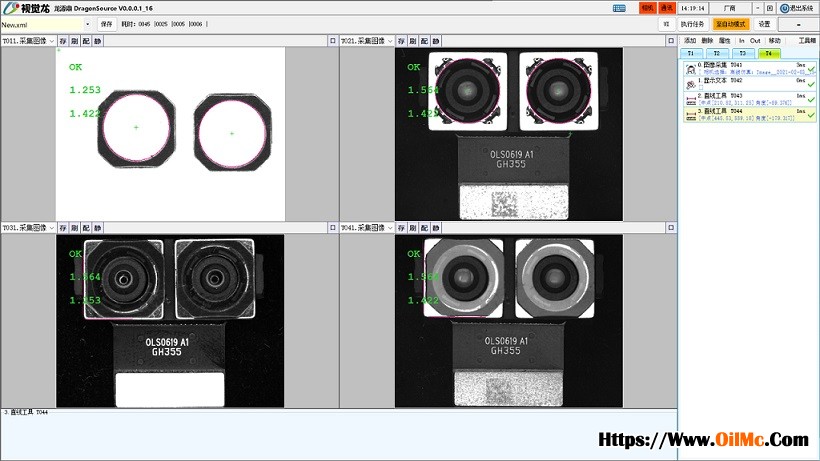Viewport: 820px width, 461px height.
Task: Click the 14:19:14 clock display
Action: tap(692, 8)
